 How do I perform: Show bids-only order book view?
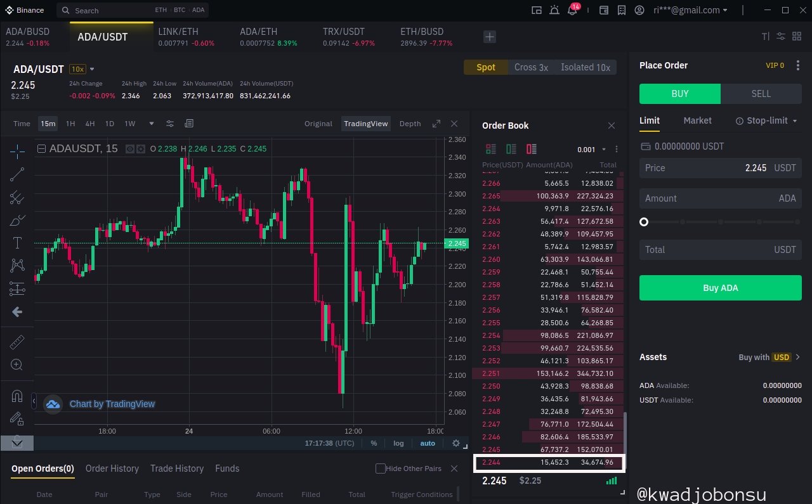[x=511, y=149]
